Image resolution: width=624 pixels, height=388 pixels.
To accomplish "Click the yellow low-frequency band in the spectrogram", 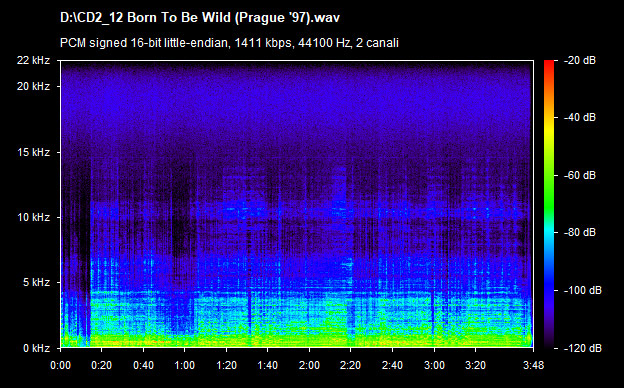I will (296, 339).
